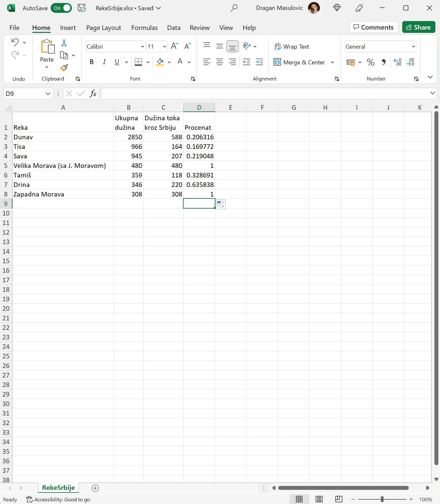Click the Cut scissors icon

[64, 43]
